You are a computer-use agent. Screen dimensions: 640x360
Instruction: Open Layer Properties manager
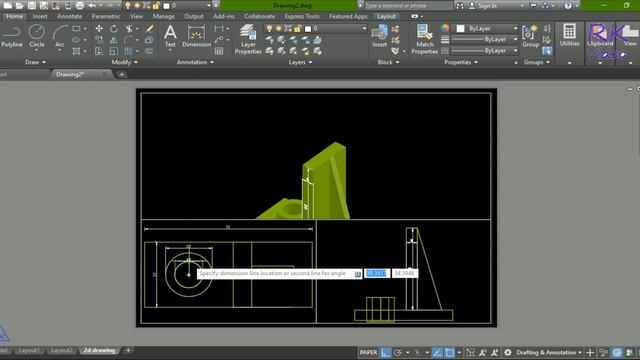(x=248, y=39)
